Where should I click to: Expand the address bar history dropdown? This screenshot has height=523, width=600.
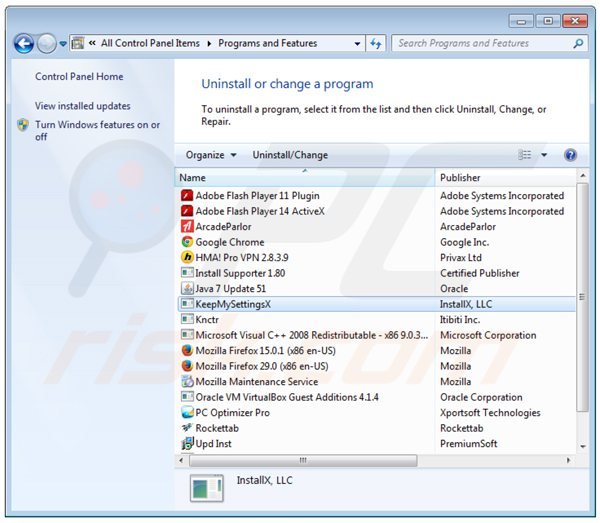click(358, 44)
